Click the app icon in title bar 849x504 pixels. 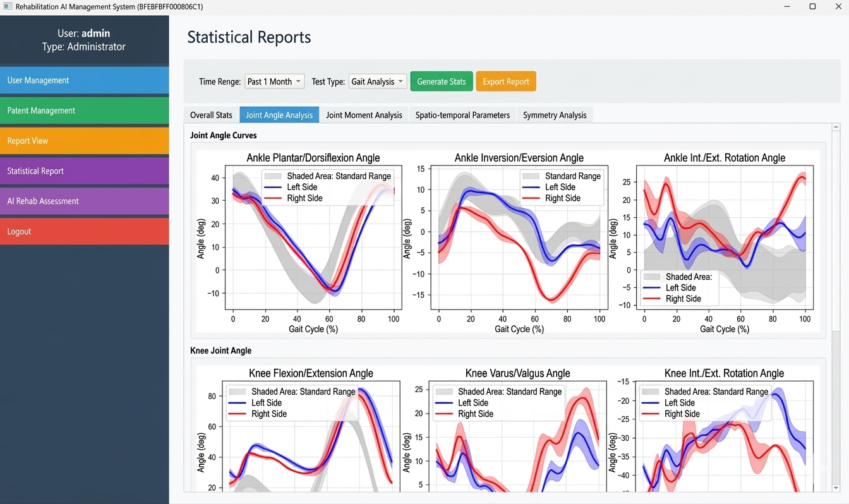(8, 6)
